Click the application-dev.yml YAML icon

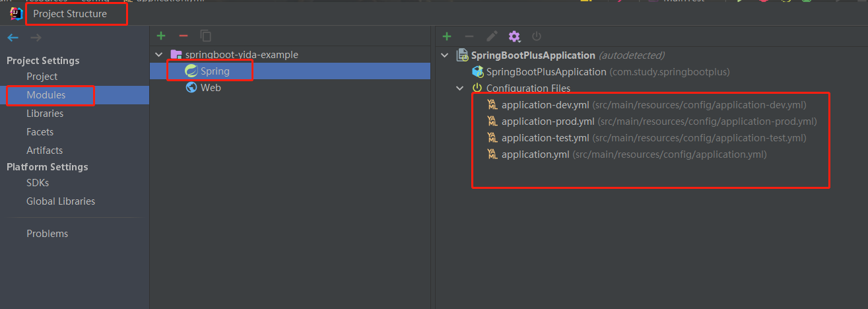(492, 105)
